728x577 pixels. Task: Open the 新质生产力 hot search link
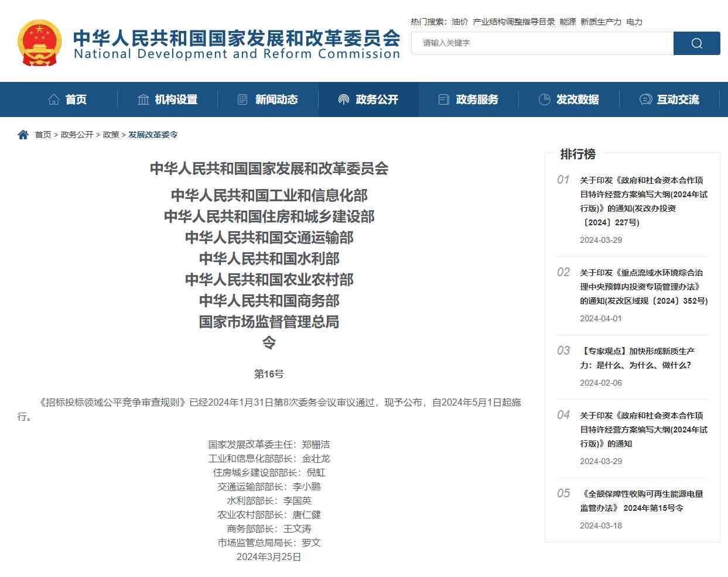(x=597, y=22)
